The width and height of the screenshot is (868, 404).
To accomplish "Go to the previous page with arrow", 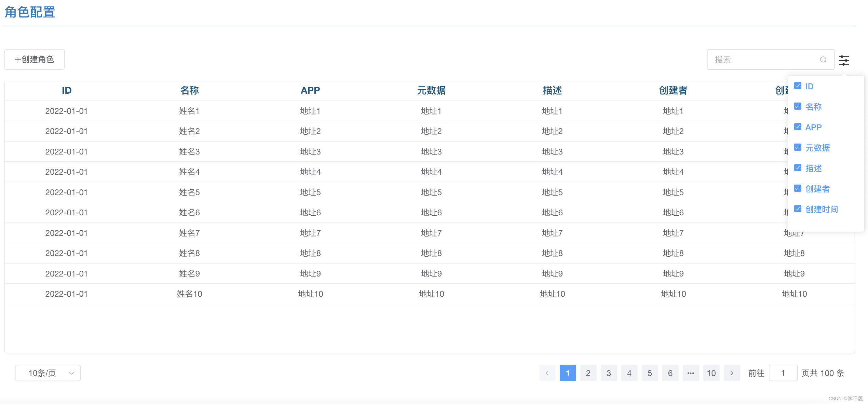I will click(x=547, y=373).
